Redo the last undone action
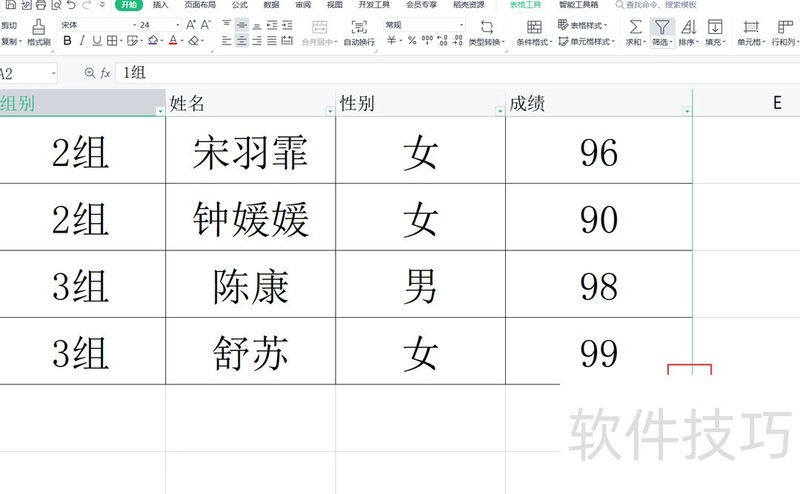This screenshot has height=494, width=800. coord(87,5)
